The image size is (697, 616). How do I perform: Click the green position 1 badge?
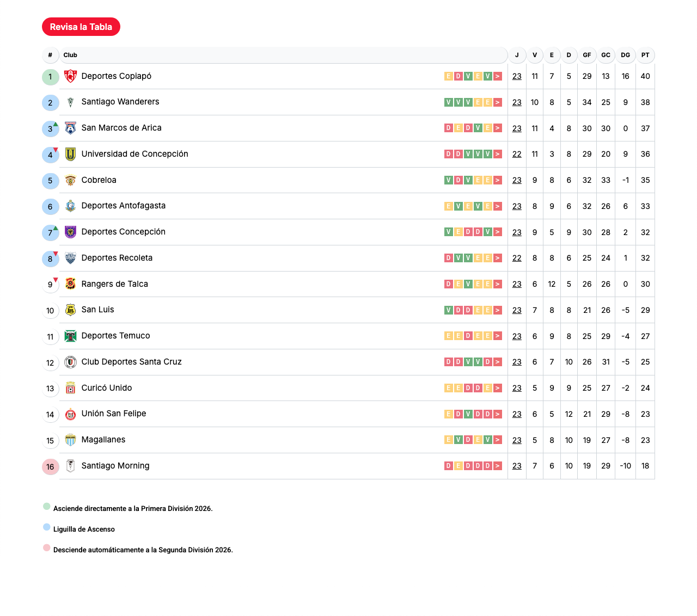pyautogui.click(x=51, y=77)
